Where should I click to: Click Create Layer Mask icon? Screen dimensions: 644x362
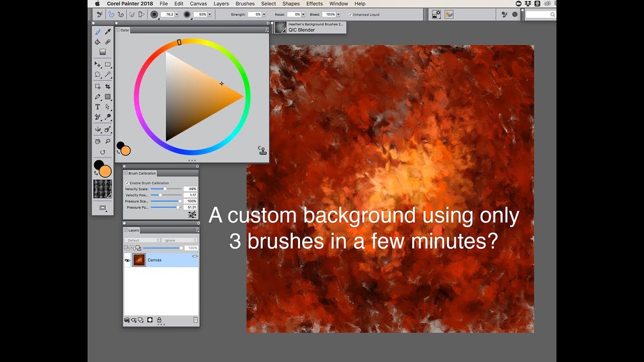pos(150,320)
